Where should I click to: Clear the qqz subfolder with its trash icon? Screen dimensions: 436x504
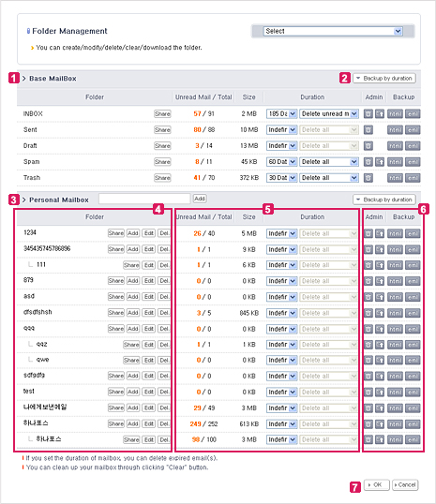(368, 345)
